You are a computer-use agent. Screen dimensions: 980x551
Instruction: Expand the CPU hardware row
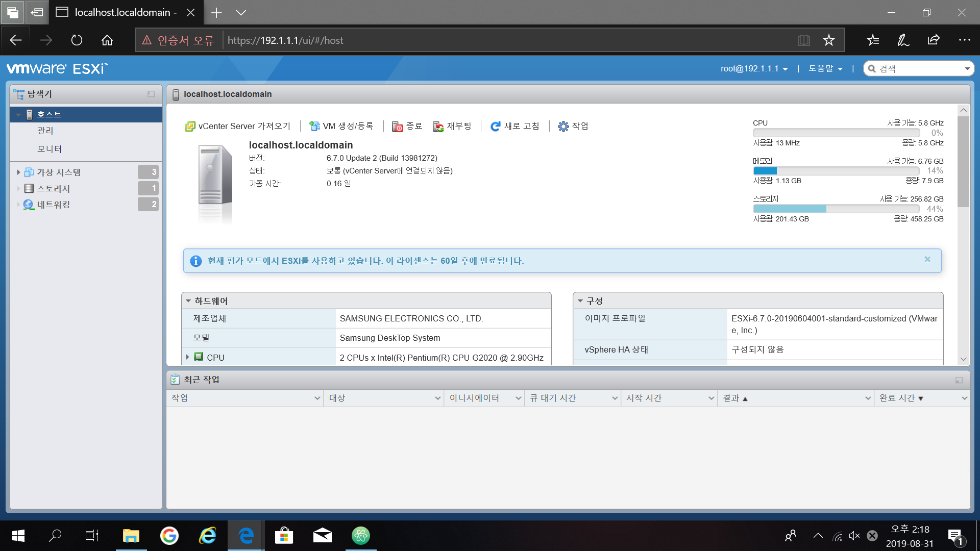click(188, 357)
